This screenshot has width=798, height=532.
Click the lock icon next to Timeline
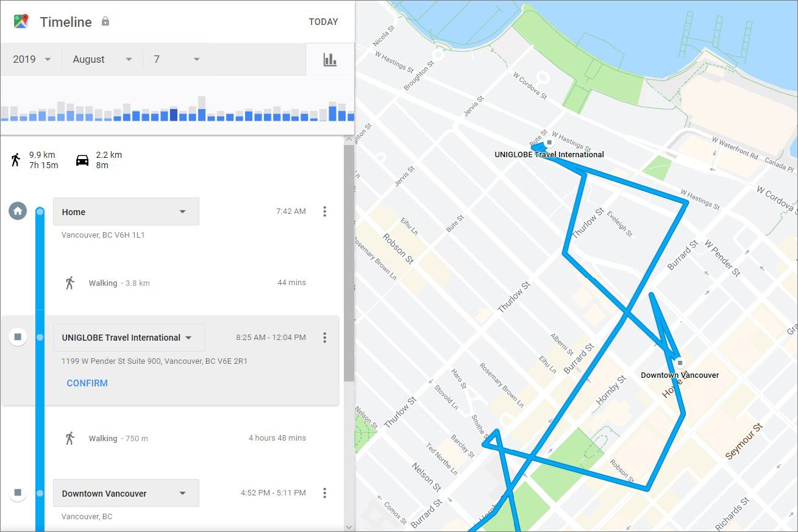(x=105, y=21)
